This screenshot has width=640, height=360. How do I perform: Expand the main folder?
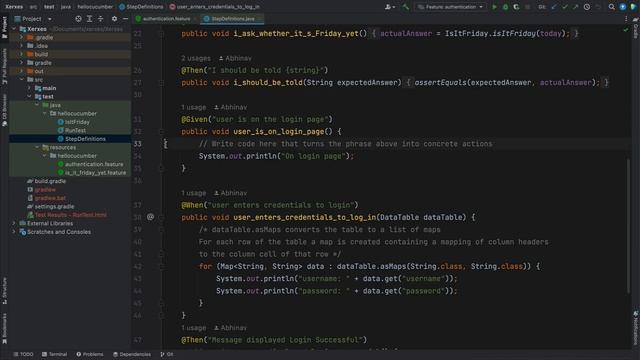(x=29, y=88)
